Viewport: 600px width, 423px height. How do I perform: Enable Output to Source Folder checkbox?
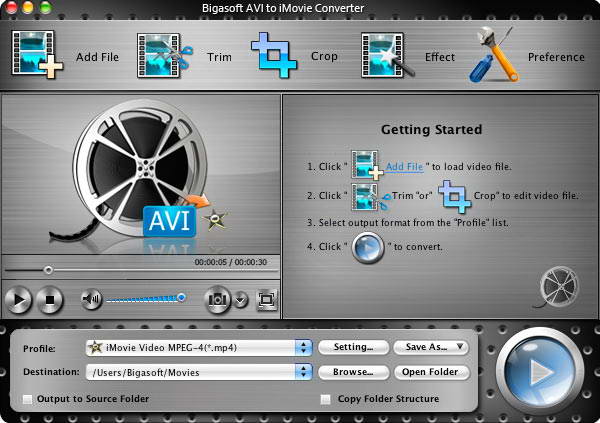27,399
